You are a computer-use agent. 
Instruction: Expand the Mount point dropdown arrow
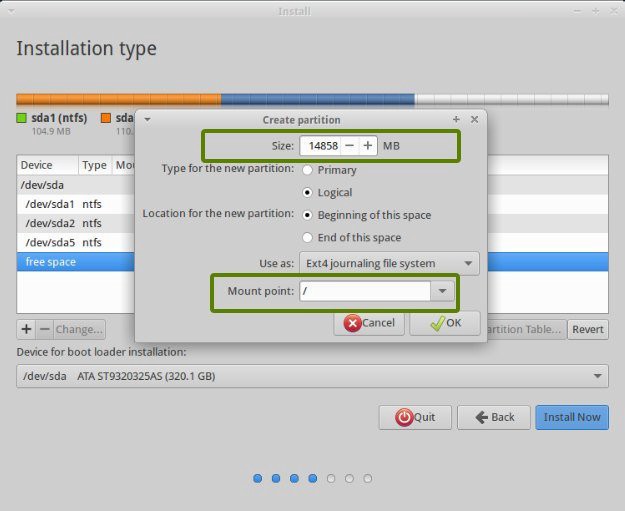tap(443, 291)
